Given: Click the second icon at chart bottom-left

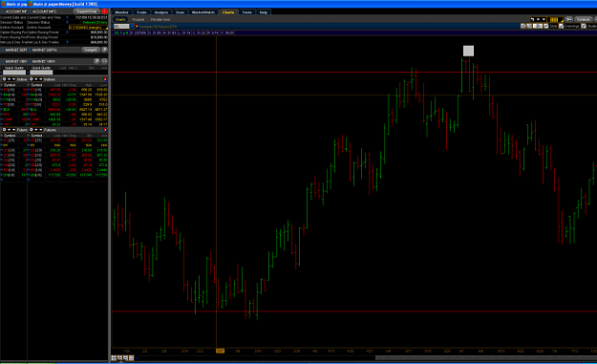Looking at the screenshot, I should (x=119, y=358).
